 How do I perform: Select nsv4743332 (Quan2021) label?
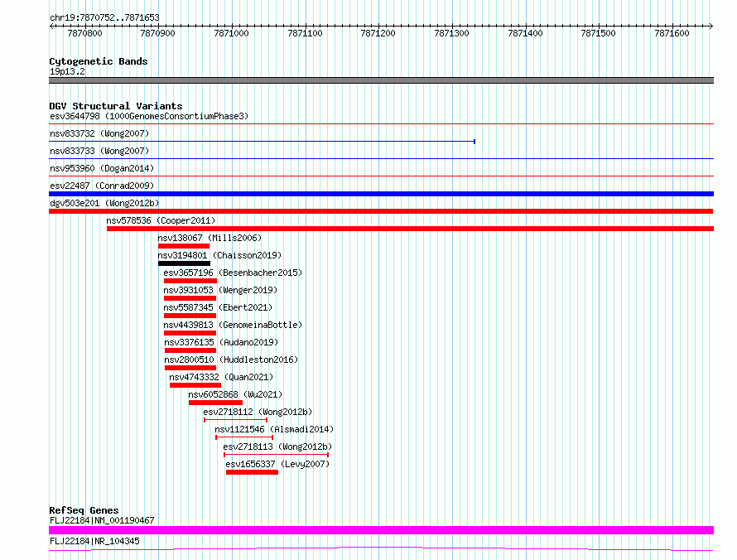(221, 377)
